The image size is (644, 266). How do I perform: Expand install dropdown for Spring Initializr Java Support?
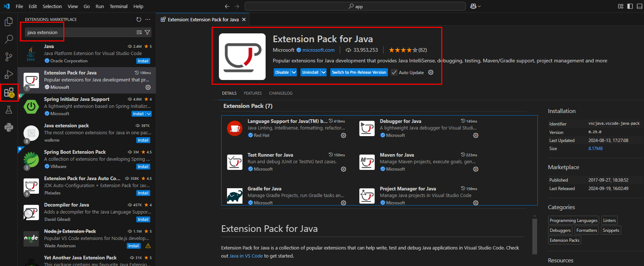149,114
